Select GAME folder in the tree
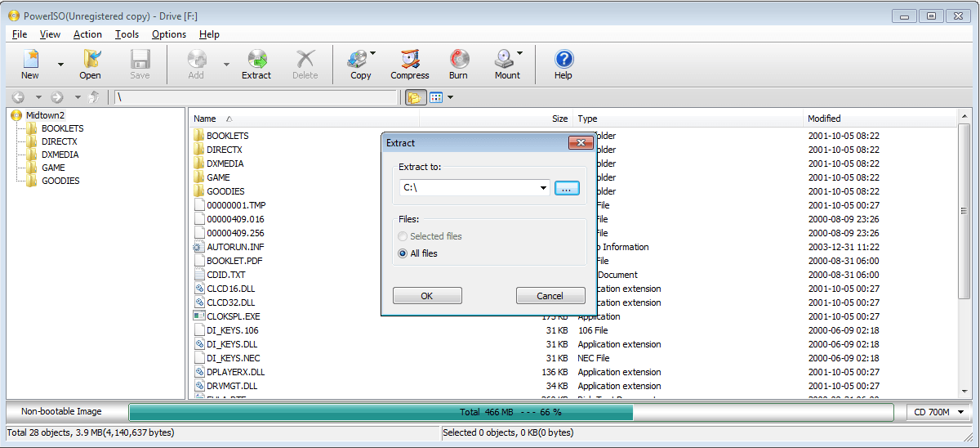The height and width of the screenshot is (448, 980). (53, 168)
